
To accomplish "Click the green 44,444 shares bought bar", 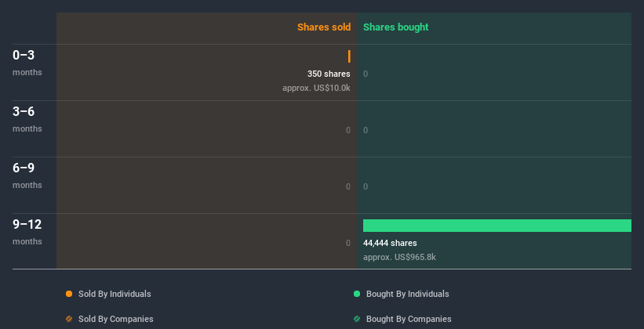I will coord(497,226).
